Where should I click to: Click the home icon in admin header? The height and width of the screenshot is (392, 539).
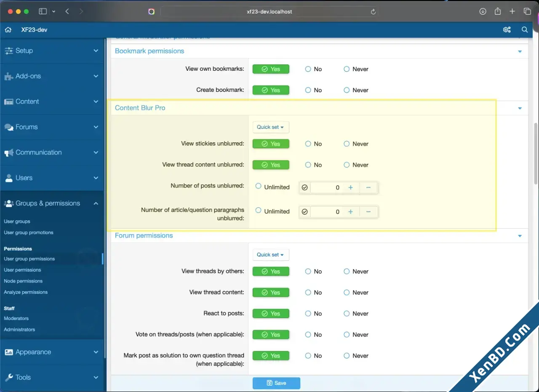pyautogui.click(x=8, y=29)
